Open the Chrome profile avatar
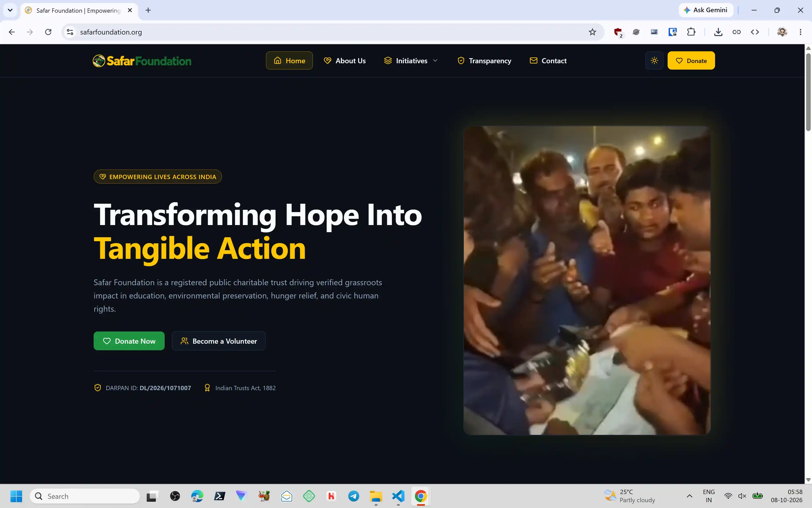 pos(782,32)
